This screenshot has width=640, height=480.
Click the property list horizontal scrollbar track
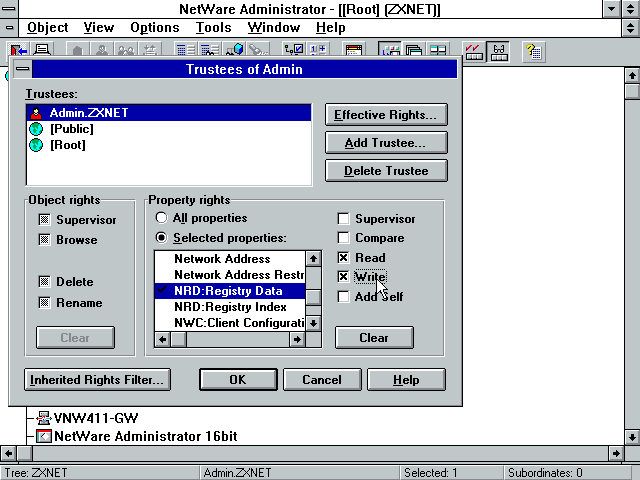[240, 340]
